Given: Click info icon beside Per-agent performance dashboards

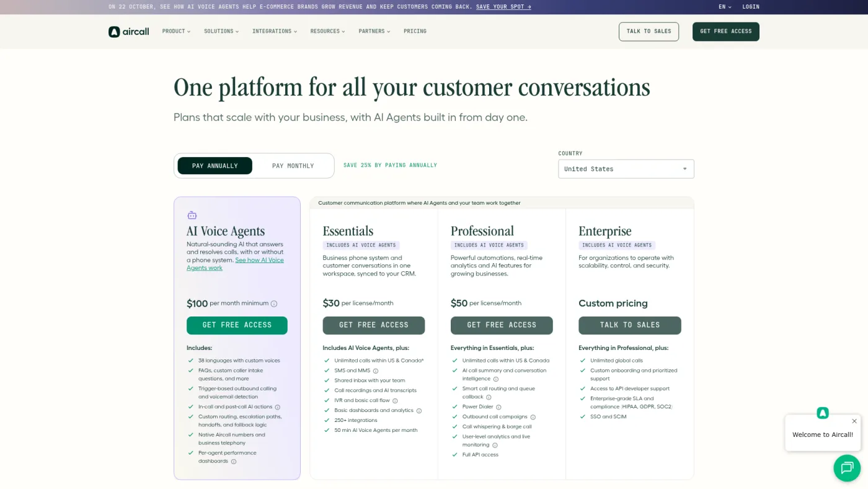Looking at the screenshot, I should coord(234,462).
